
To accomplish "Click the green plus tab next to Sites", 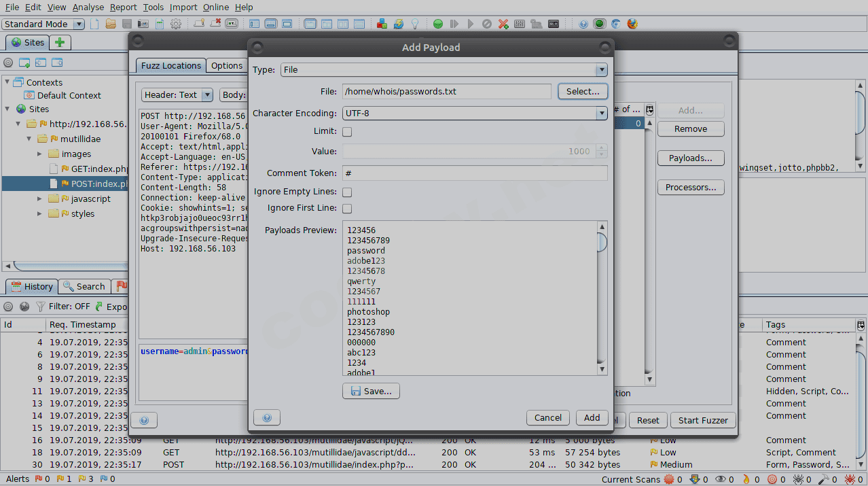I will pos(60,42).
